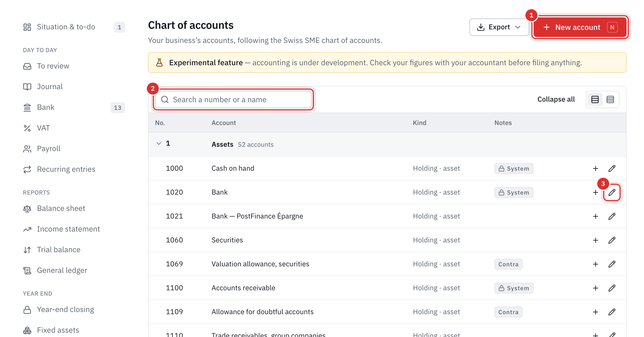The image size is (644, 337).
Task: Edit Accounts receivable with the pencil icon
Action: tap(612, 288)
